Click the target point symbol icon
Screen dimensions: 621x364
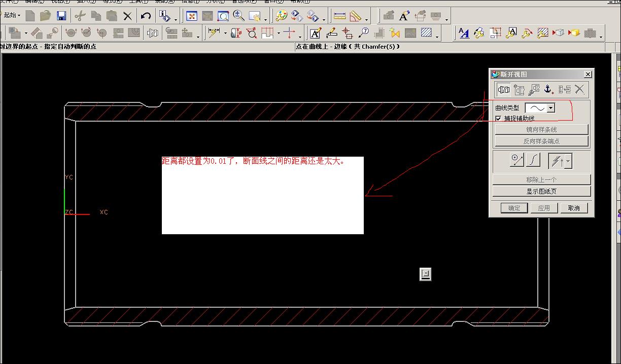[x=348, y=33]
